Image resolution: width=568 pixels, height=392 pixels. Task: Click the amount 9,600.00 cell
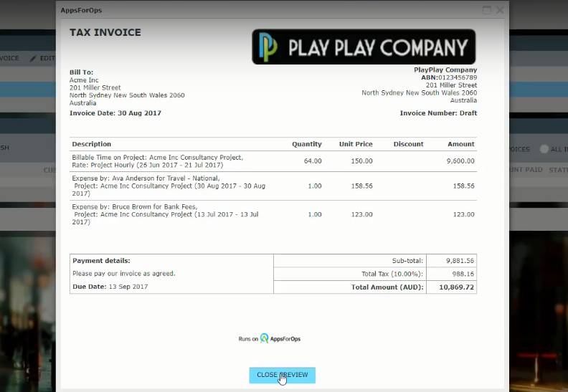point(460,161)
